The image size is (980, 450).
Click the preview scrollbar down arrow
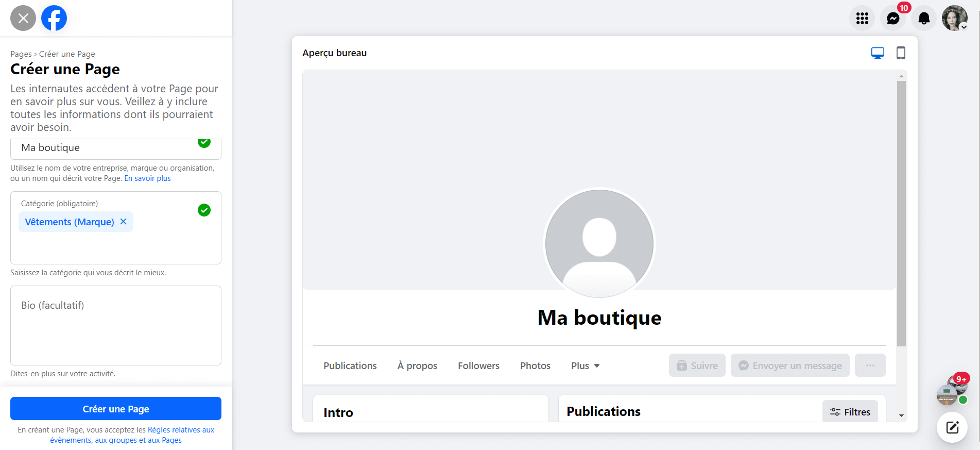coord(901,415)
